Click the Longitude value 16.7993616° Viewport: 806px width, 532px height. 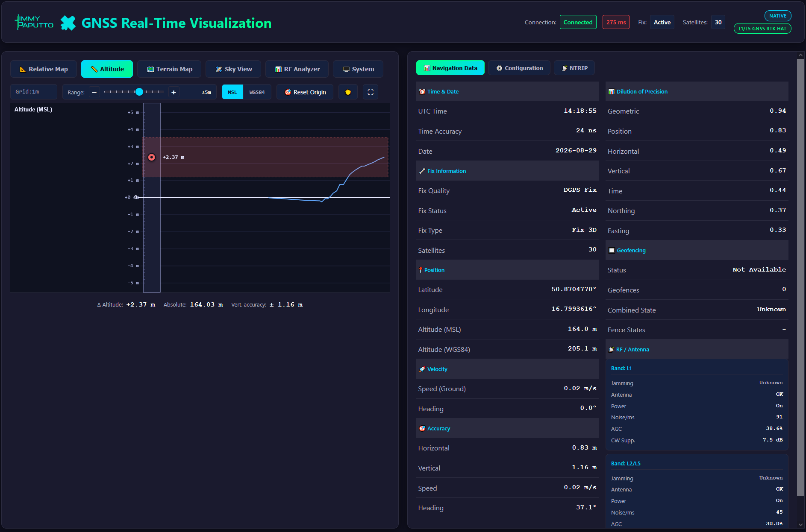click(574, 309)
